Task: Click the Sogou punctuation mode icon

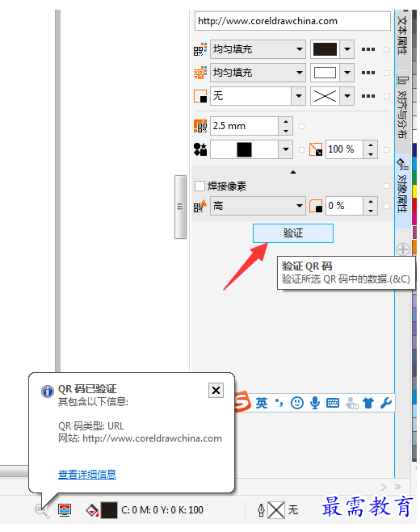Action: [279, 403]
